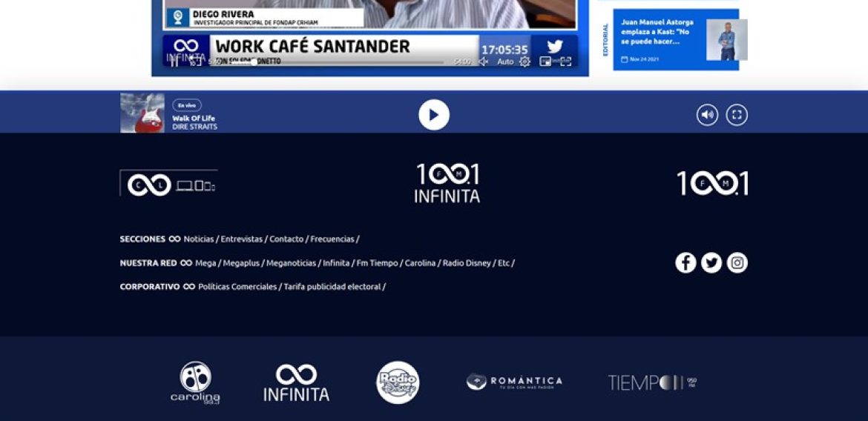Click the Infinita multi-device logo in footer

169,184
